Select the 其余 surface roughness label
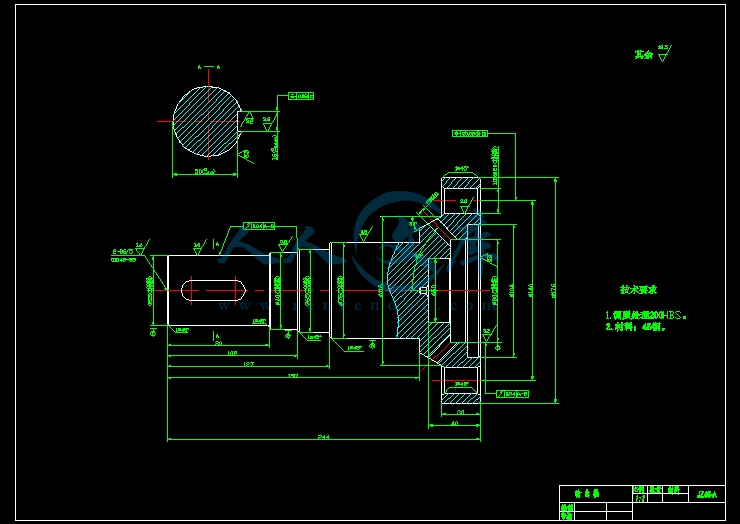This screenshot has height=524, width=740. coord(643,55)
